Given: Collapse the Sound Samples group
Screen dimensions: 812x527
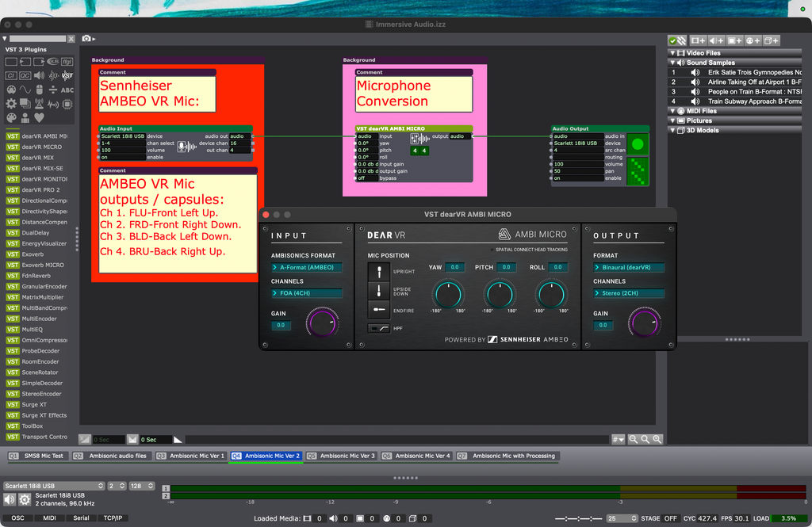Looking at the screenshot, I should pyautogui.click(x=672, y=63).
